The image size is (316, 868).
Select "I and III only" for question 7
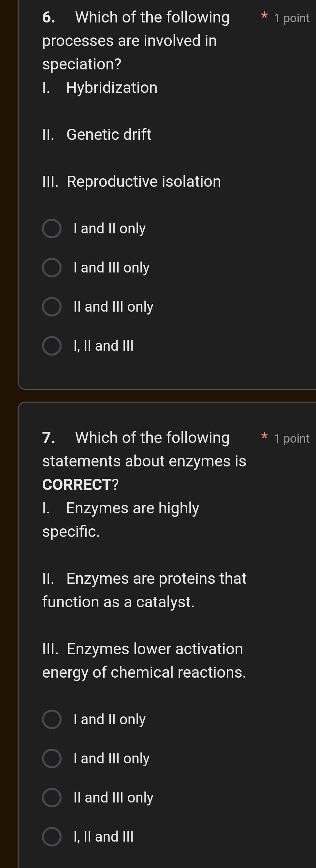(x=52, y=758)
